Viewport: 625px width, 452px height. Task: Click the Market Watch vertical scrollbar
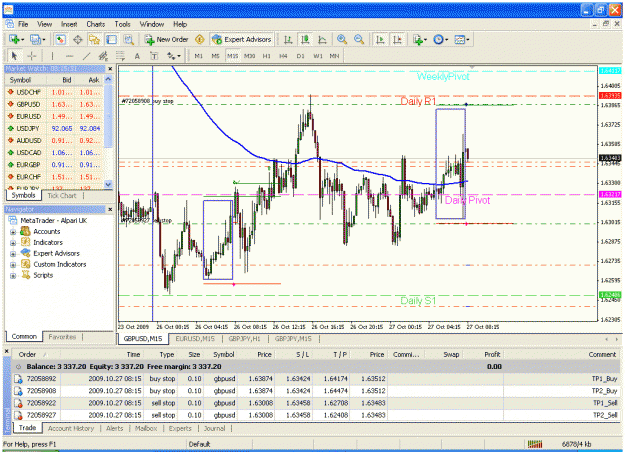click(x=108, y=132)
